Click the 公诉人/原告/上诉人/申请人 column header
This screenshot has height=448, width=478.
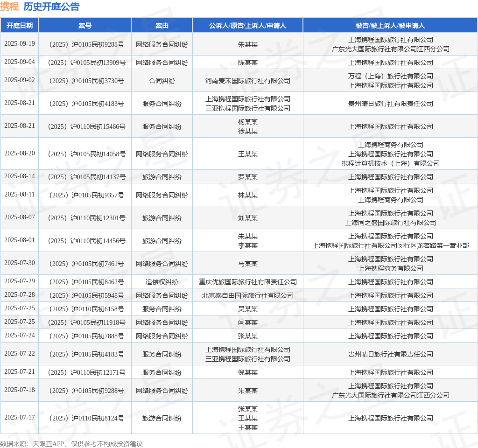pyautogui.click(x=247, y=26)
